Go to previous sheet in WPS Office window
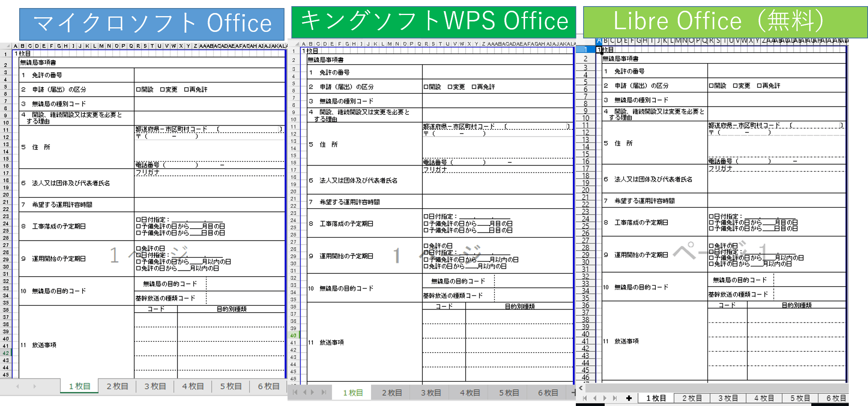868x406 pixels. tap(305, 392)
